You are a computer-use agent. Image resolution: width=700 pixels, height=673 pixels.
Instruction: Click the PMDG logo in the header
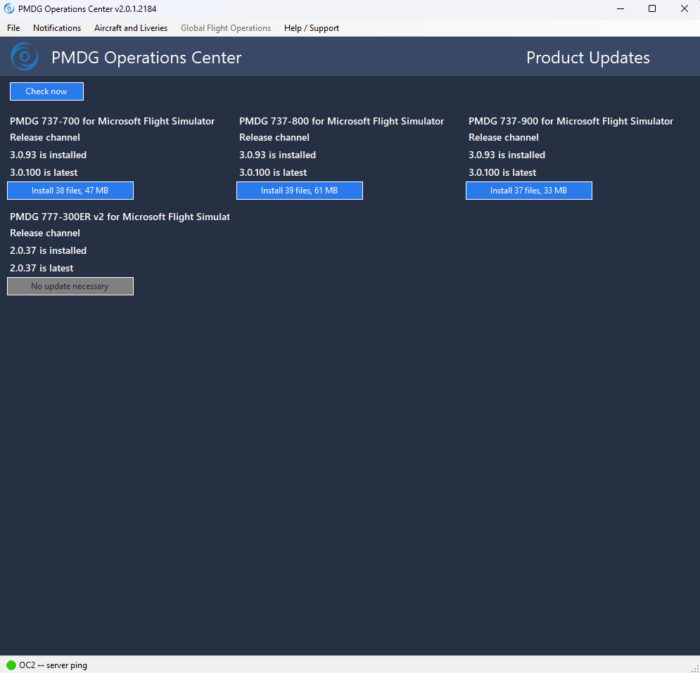click(24, 57)
